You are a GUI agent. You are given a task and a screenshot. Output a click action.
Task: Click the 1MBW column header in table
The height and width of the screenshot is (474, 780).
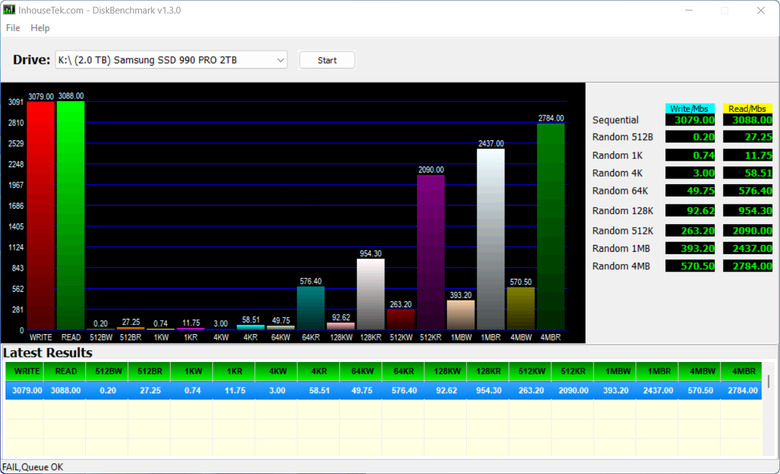point(616,372)
